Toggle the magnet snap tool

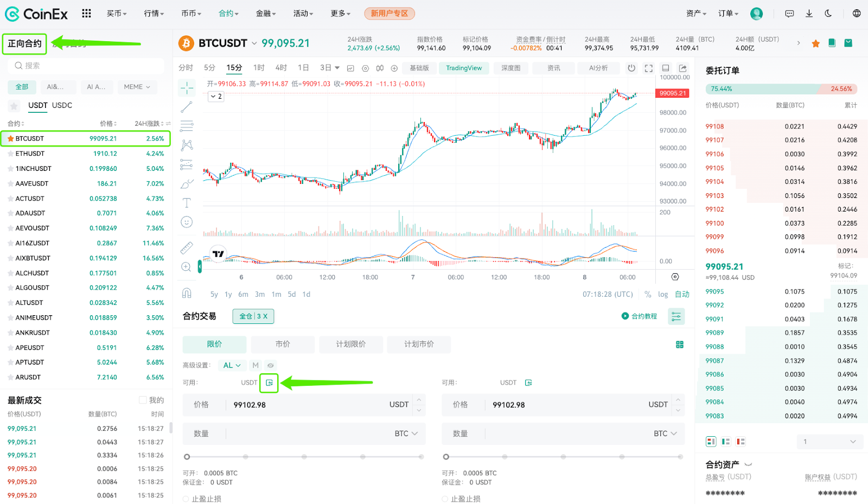(187, 294)
